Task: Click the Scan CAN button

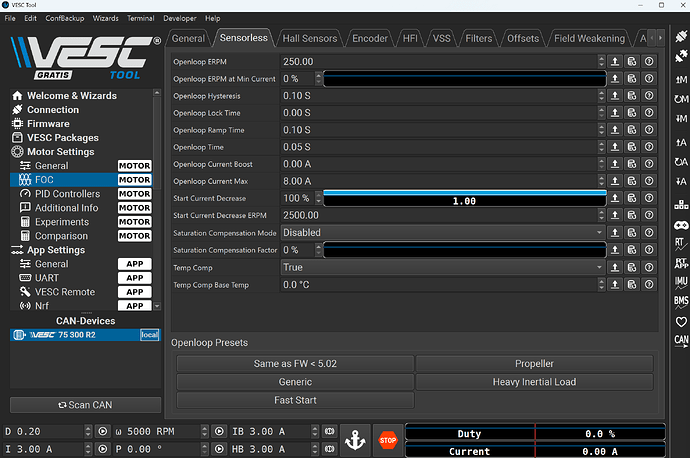Action: [x=85, y=405]
